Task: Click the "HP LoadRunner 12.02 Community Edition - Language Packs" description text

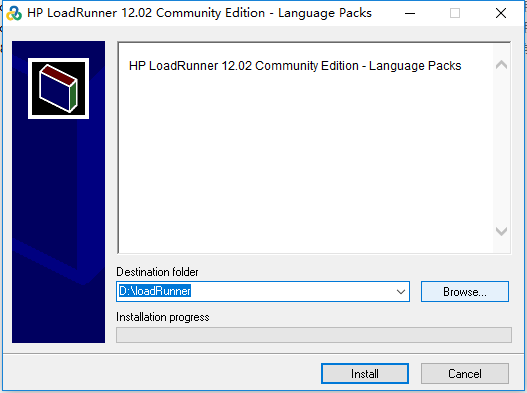Action: (x=295, y=66)
